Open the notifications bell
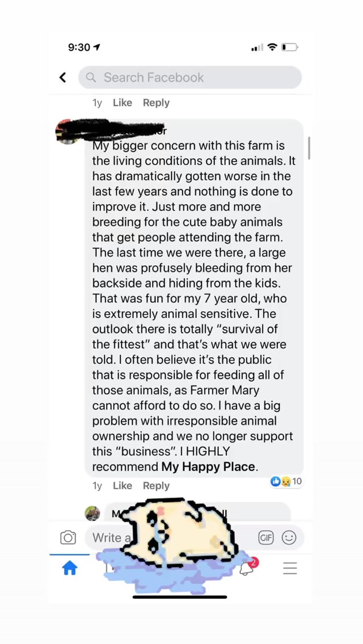 coord(247,568)
